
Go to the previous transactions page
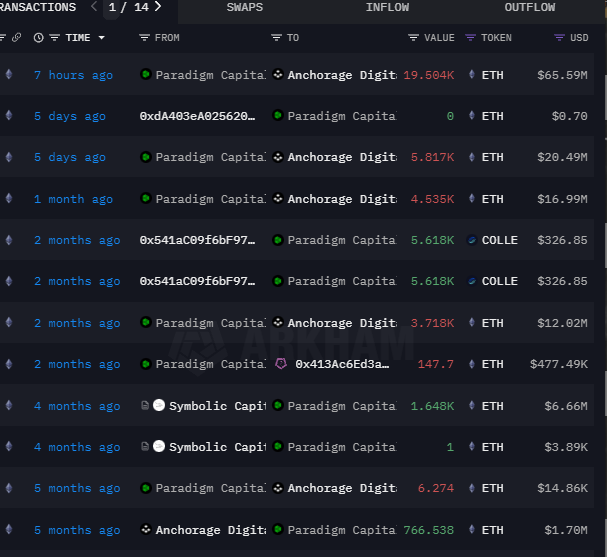point(94,7)
